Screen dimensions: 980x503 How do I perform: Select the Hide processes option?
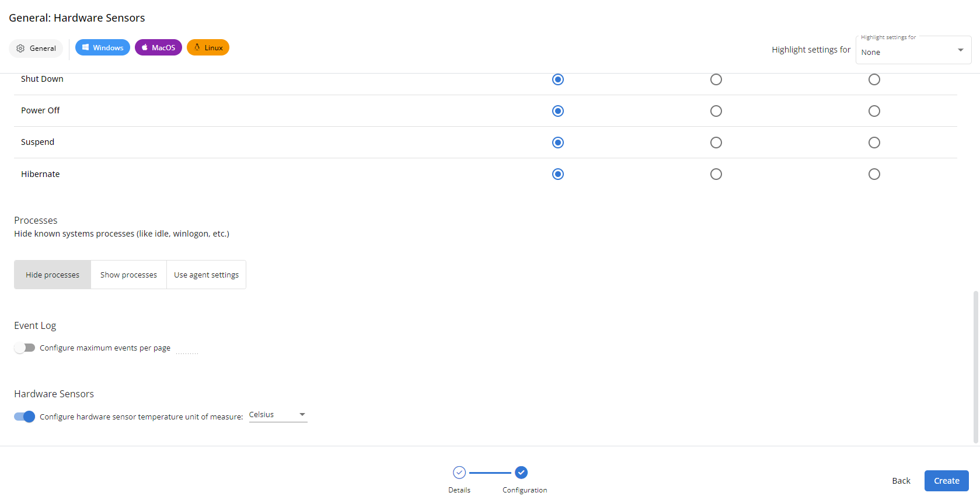point(53,275)
